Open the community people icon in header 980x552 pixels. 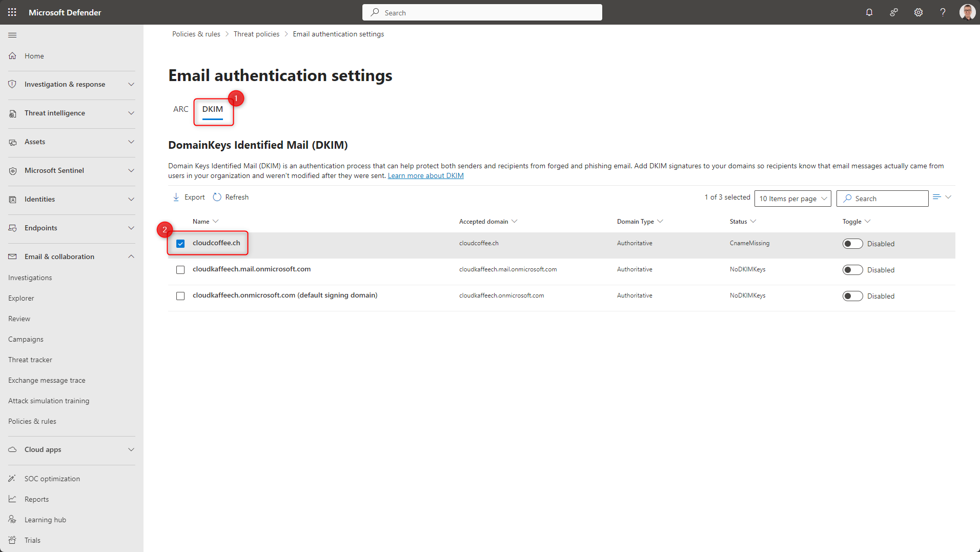894,12
